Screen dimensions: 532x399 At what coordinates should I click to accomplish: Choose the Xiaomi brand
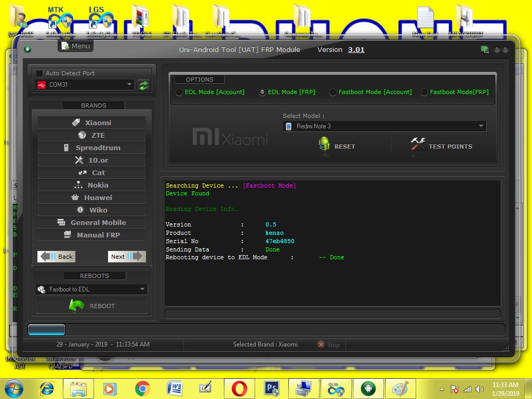91,123
